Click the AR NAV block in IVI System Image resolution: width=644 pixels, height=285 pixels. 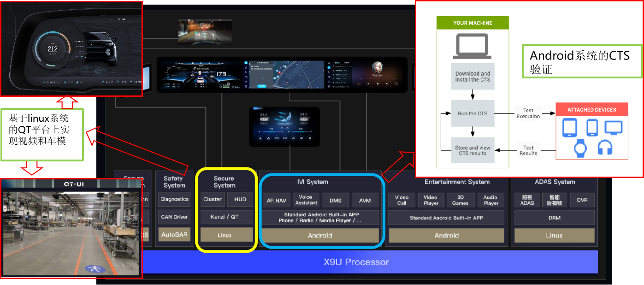click(277, 200)
